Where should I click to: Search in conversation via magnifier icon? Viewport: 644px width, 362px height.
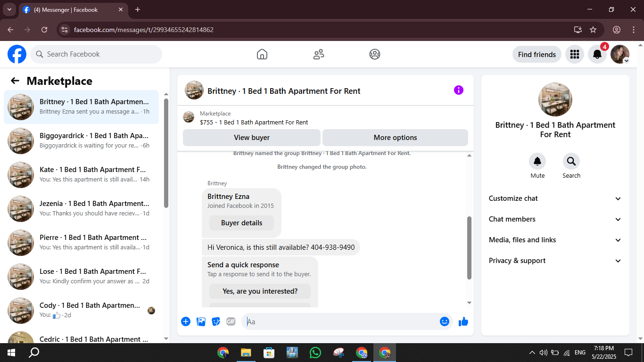pyautogui.click(x=571, y=162)
